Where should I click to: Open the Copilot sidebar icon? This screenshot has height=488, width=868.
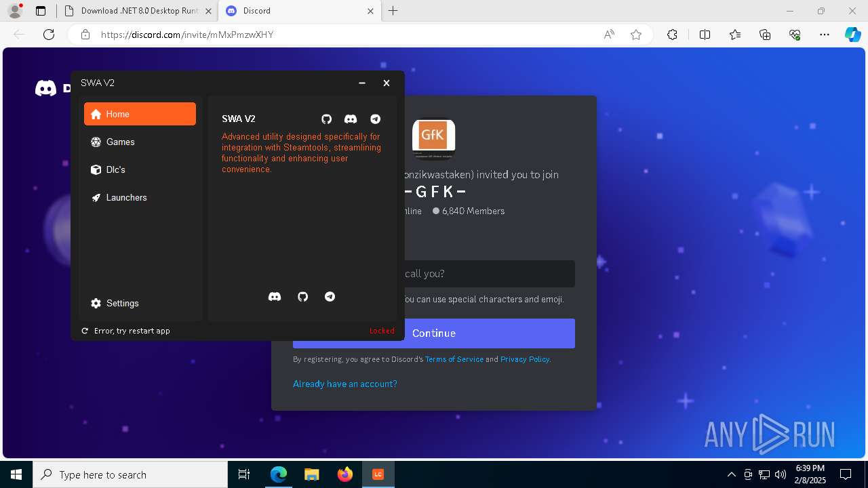(x=853, y=35)
